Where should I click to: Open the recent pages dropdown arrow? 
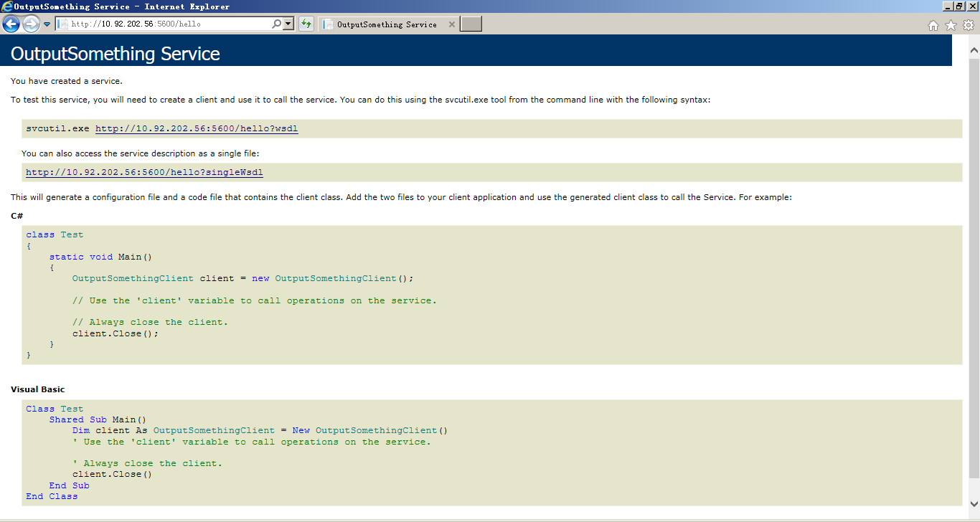pos(47,24)
